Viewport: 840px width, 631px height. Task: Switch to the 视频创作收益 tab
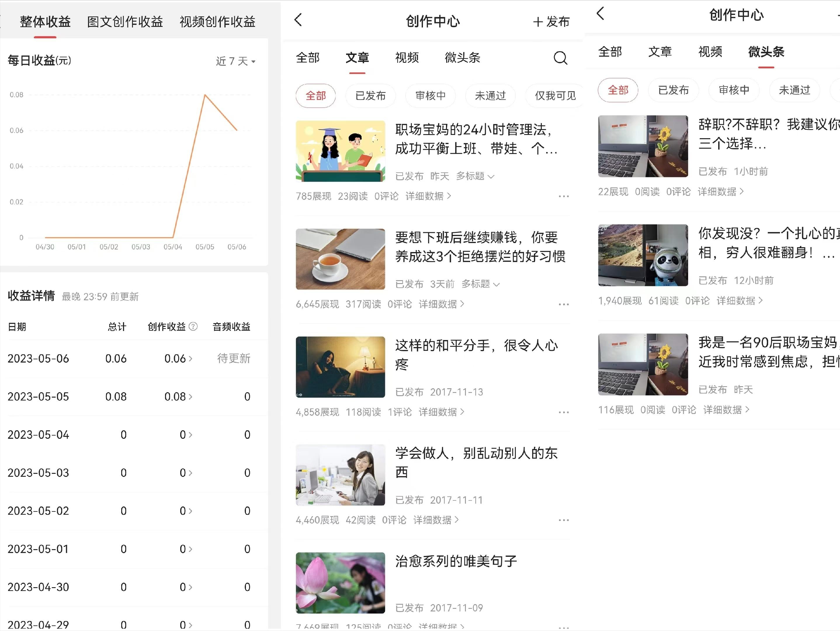point(218,22)
